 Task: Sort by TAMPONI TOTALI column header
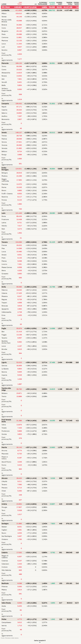pos(69,3)
